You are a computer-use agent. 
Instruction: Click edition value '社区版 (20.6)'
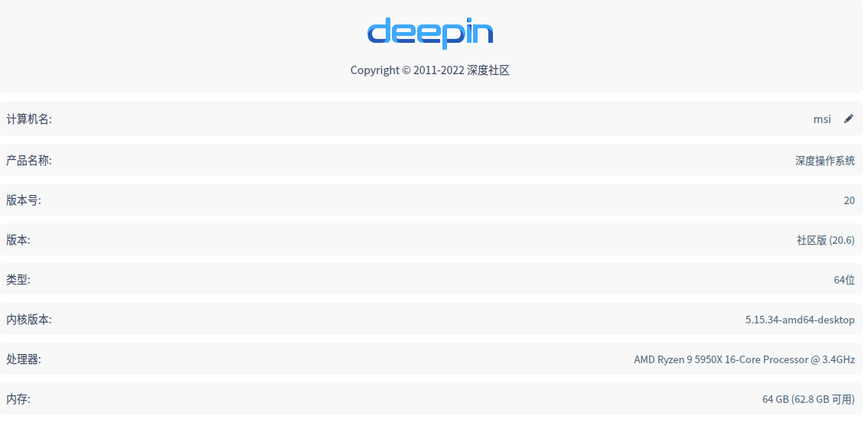pos(825,240)
